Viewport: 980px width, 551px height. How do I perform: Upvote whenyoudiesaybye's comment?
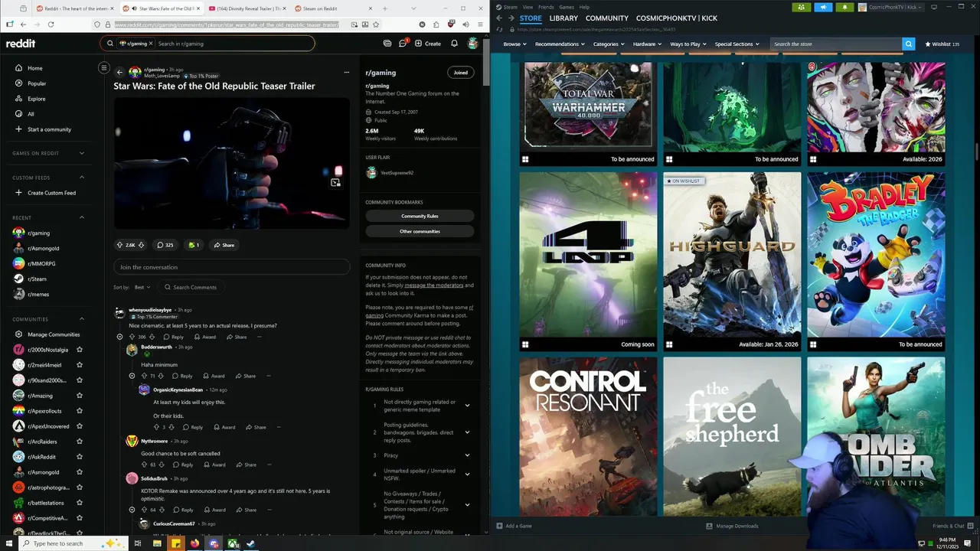pyautogui.click(x=132, y=337)
